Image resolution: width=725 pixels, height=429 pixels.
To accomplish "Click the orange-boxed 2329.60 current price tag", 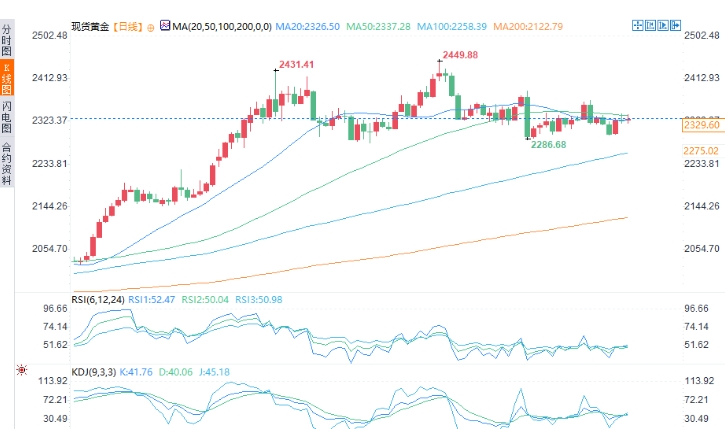I will (701, 125).
